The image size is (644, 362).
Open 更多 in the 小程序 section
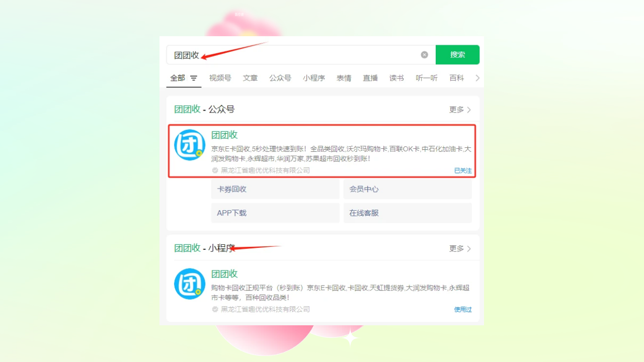coord(460,248)
